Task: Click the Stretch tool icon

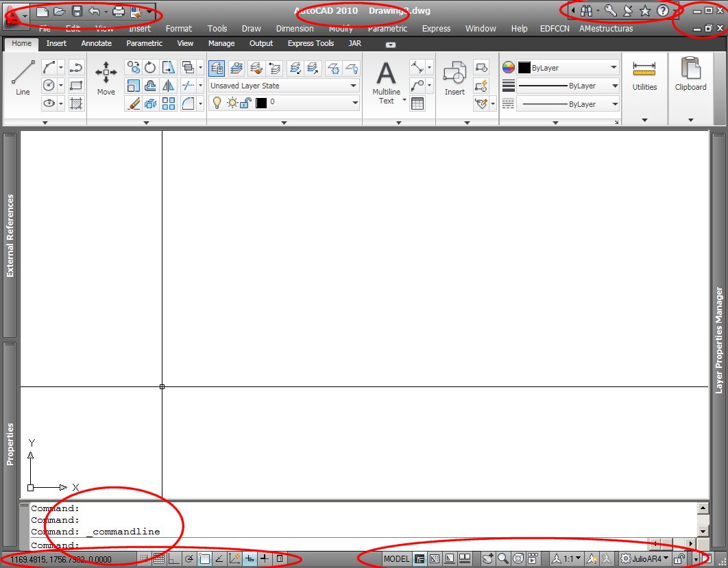Action: 168,68
